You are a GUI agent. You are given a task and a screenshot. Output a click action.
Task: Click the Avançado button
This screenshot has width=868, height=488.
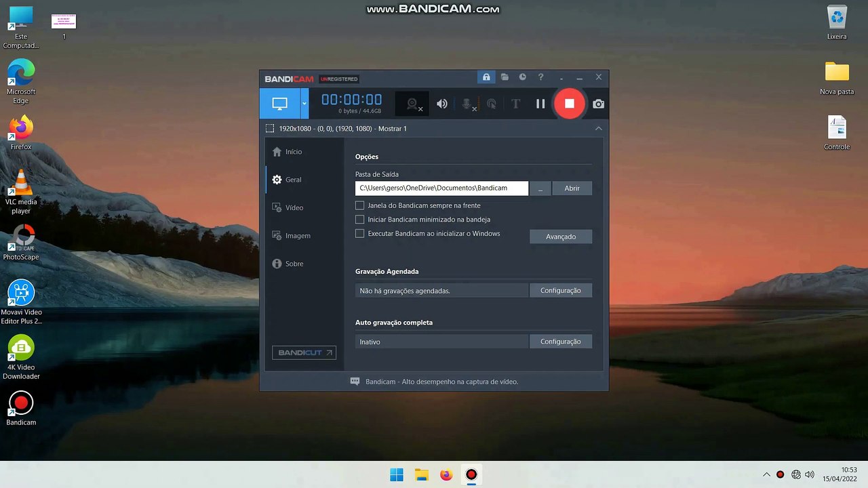pos(560,237)
